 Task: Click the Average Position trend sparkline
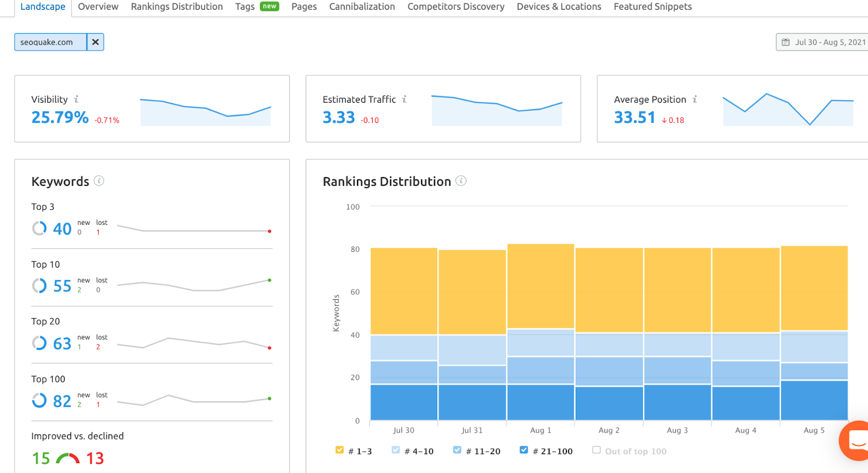[x=788, y=110]
